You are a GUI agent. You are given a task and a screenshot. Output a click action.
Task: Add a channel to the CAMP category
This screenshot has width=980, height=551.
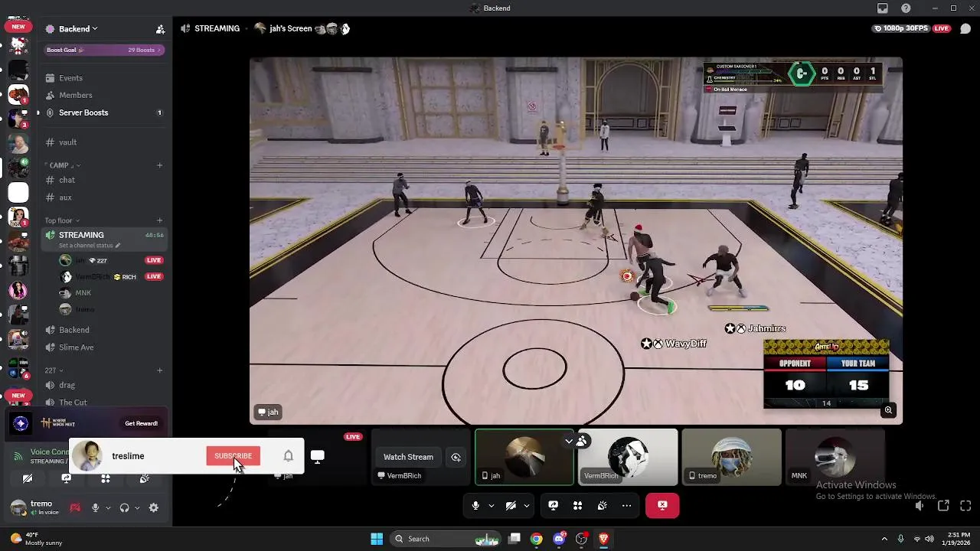[159, 165]
